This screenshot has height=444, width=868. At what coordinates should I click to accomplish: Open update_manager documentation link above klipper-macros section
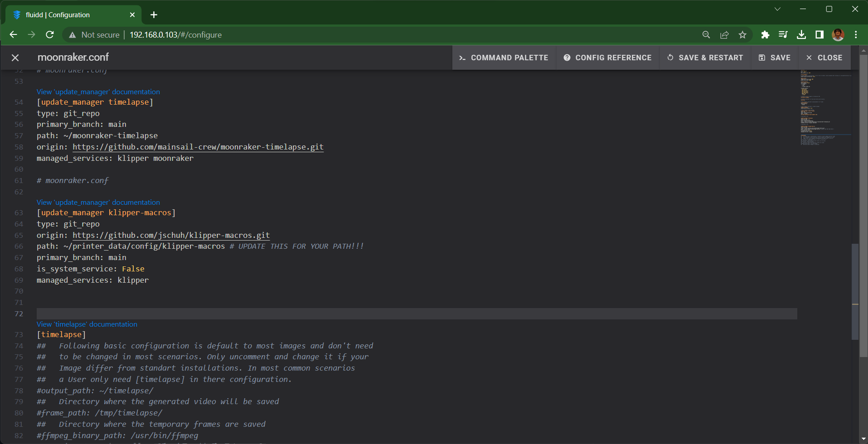[98, 202]
